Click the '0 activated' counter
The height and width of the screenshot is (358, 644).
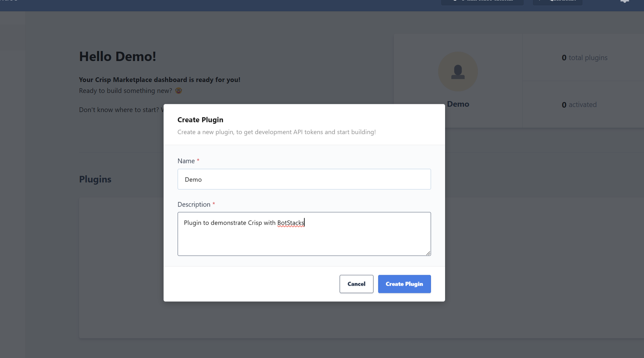[579, 105]
